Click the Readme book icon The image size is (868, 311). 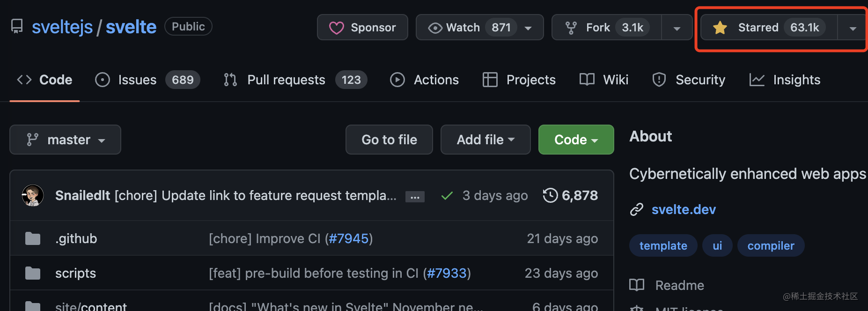coord(637,285)
